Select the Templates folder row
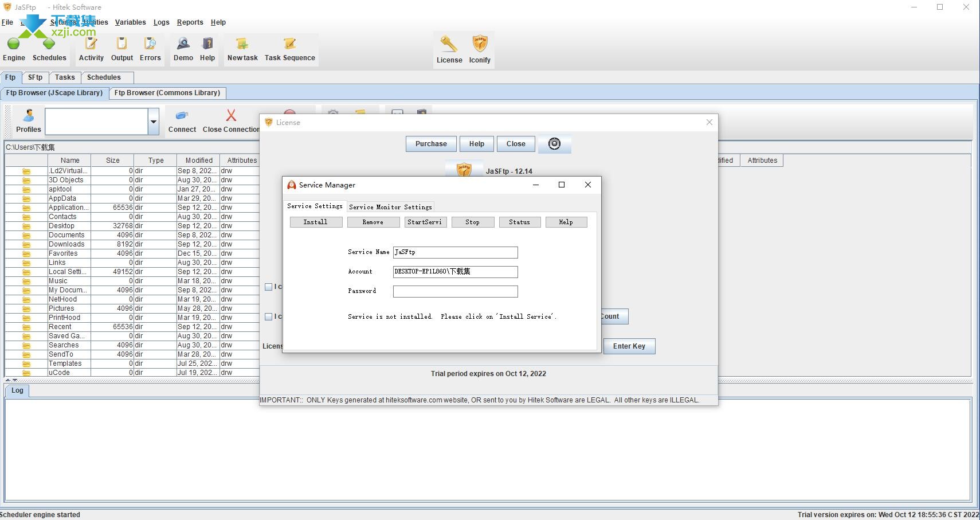 tap(132, 363)
